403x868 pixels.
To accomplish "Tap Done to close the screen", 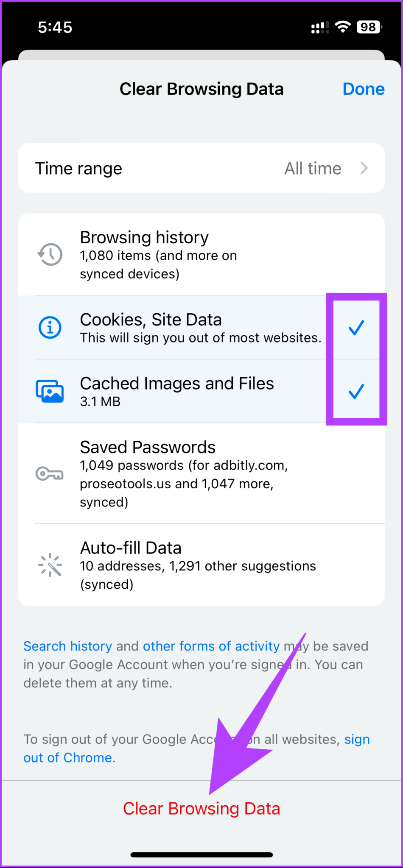I will 363,89.
